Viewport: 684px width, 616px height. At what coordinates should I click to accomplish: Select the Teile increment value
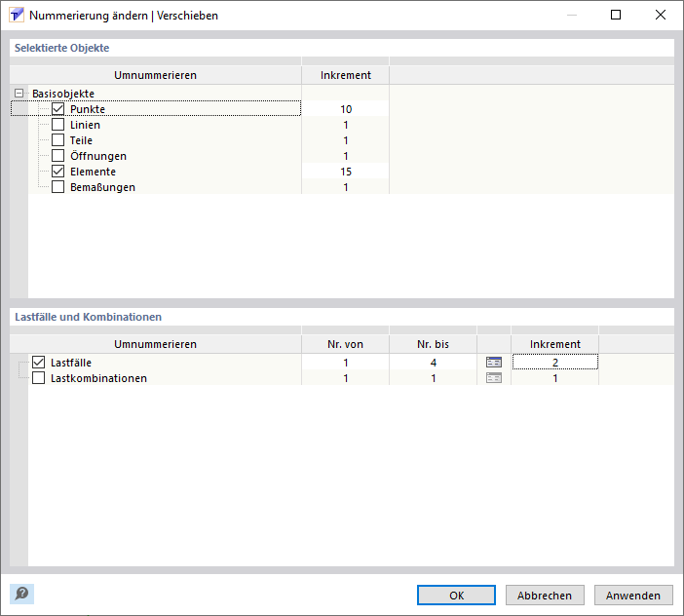[346, 140]
